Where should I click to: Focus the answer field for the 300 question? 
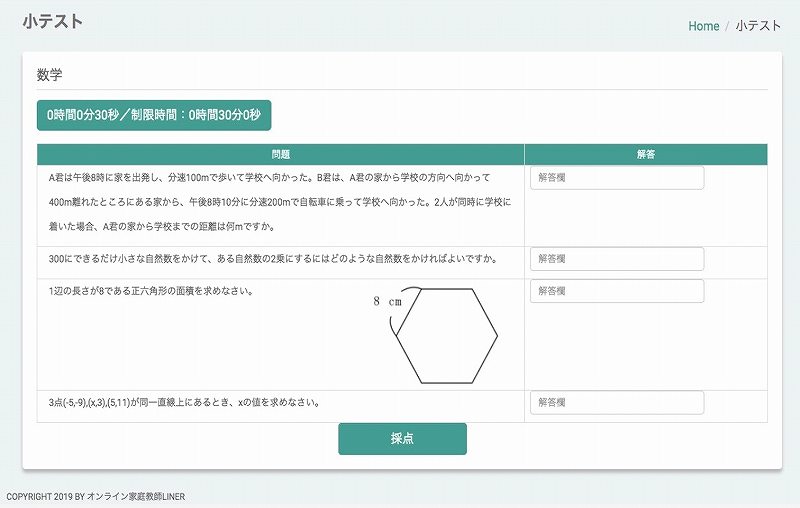click(x=616, y=259)
